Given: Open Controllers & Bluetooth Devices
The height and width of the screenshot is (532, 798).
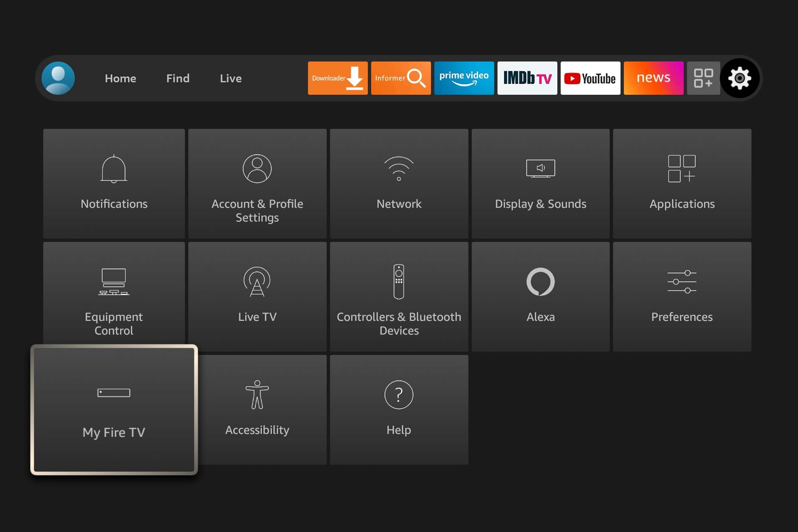Looking at the screenshot, I should click(x=399, y=296).
